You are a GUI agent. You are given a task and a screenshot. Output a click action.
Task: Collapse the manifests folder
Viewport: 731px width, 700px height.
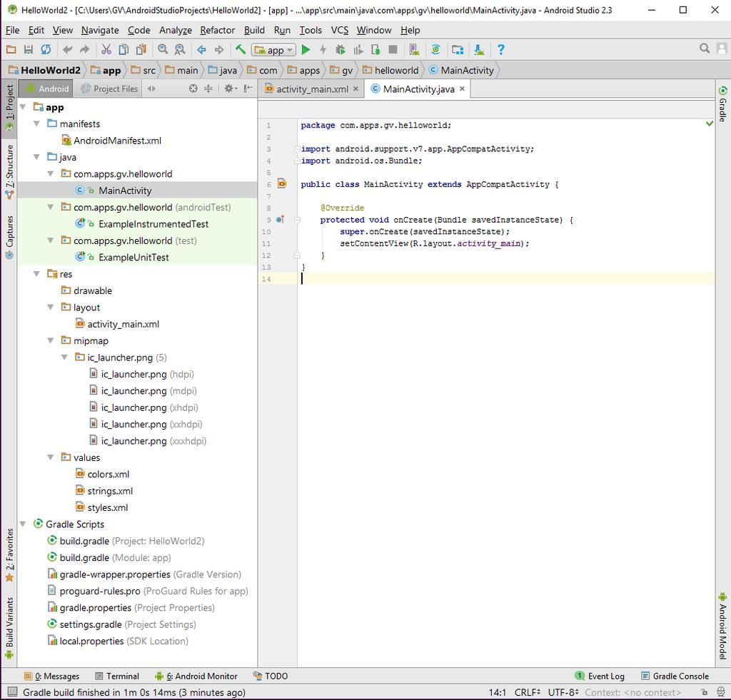37,124
